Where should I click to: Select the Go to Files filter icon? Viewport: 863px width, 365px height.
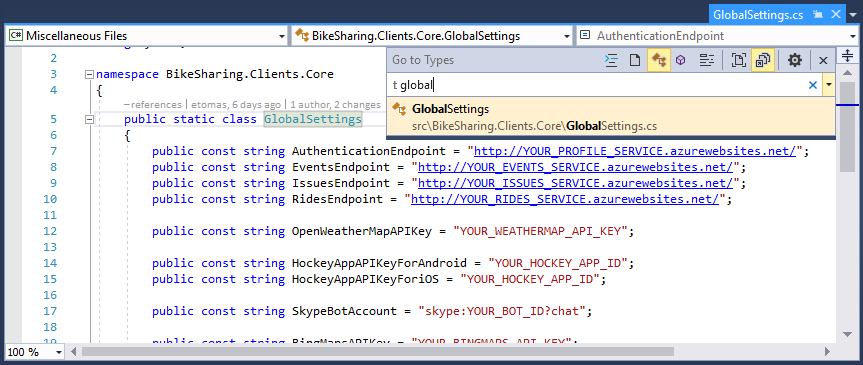(x=635, y=61)
